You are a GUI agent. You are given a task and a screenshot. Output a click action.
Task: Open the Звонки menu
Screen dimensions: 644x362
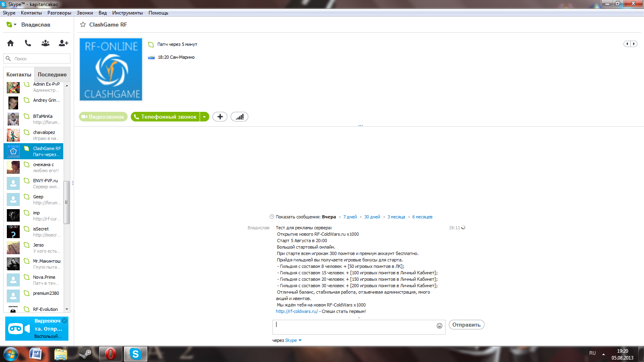85,13
